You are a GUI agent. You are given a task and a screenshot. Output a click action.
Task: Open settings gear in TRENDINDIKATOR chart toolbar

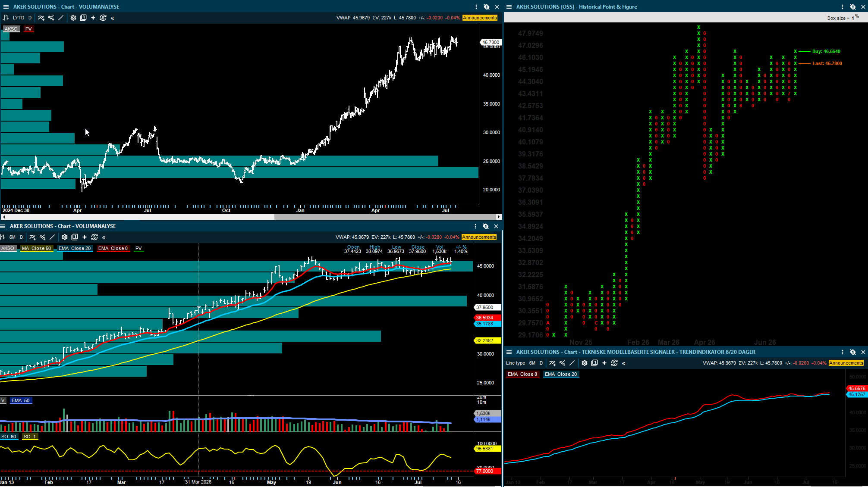(585, 363)
